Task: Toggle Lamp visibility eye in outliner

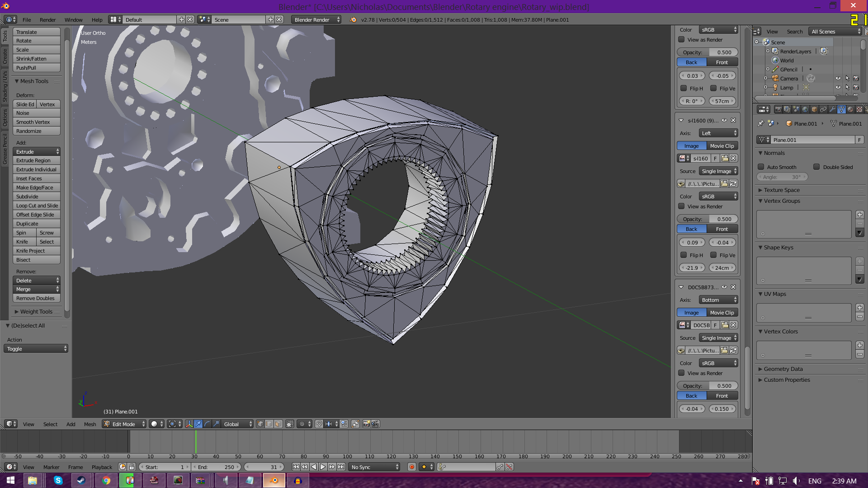Action: point(838,87)
